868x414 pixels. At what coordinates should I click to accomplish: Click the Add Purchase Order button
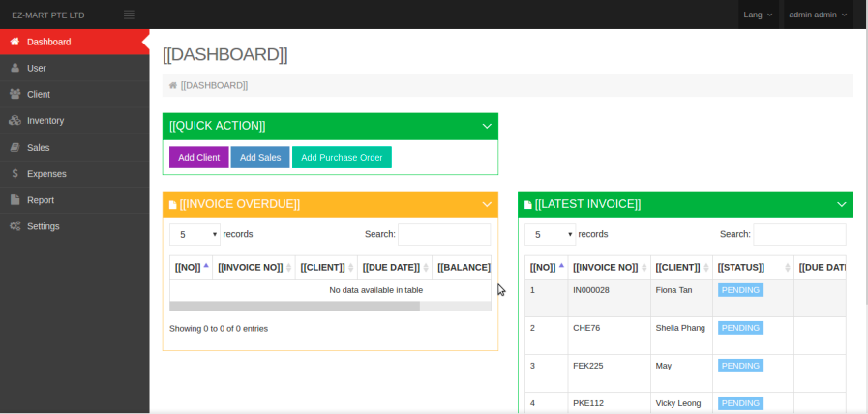coord(342,158)
